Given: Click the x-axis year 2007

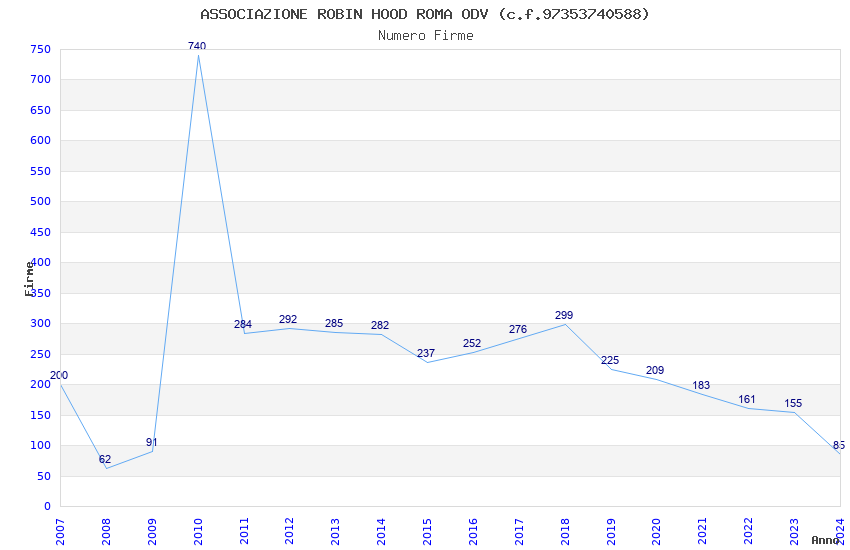Looking at the screenshot, I should (x=60, y=532).
